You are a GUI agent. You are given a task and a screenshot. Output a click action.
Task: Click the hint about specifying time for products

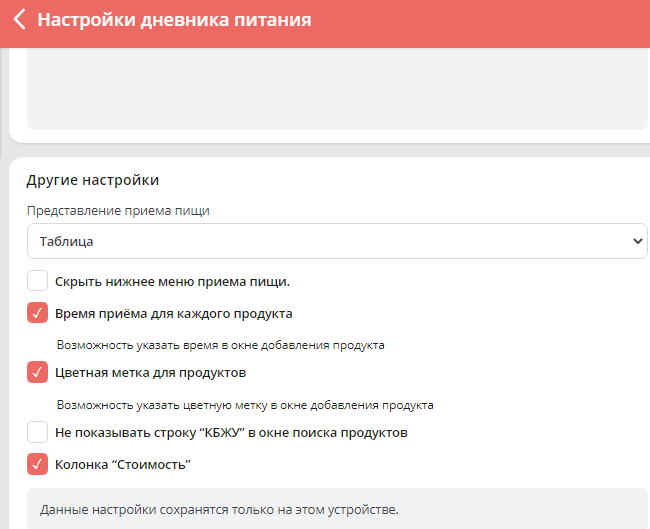220,344
